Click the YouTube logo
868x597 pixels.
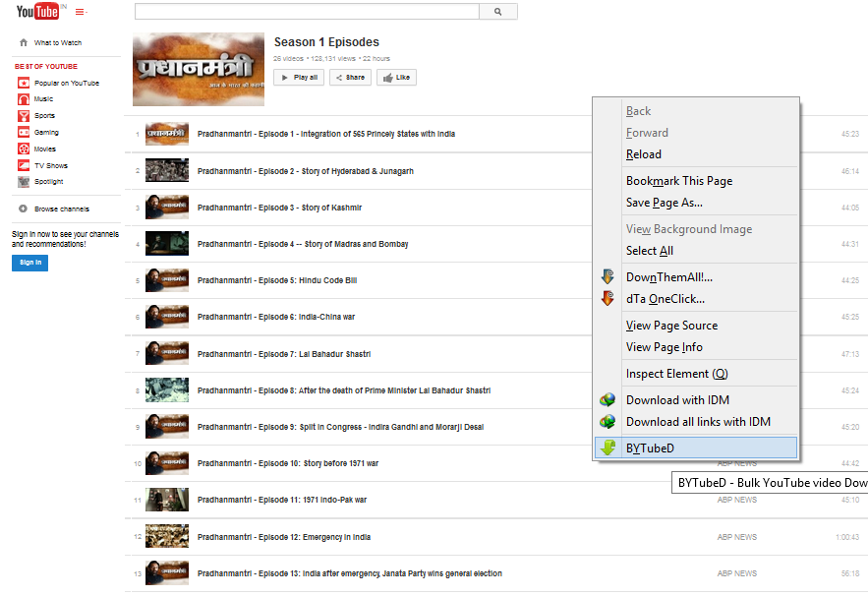click(37, 11)
